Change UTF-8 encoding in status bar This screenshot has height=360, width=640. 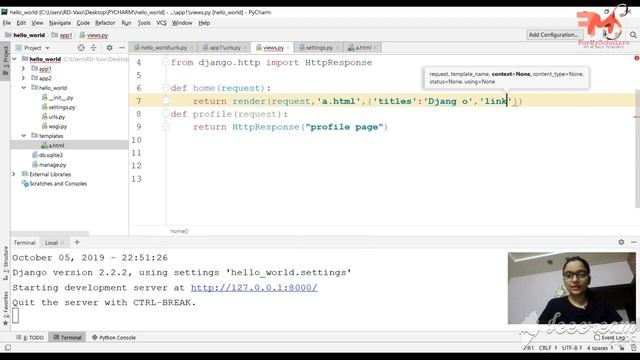(x=571, y=348)
